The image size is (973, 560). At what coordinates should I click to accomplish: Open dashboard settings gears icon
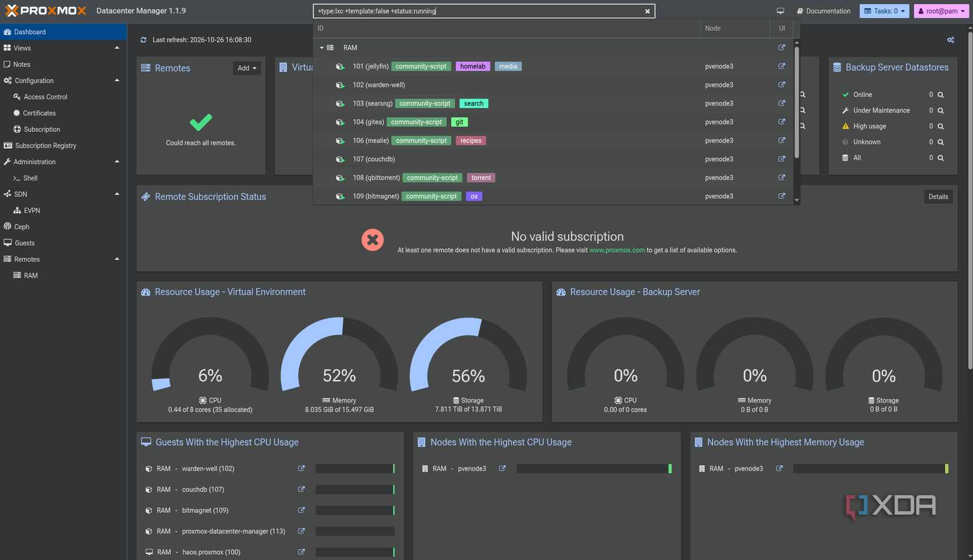951,40
